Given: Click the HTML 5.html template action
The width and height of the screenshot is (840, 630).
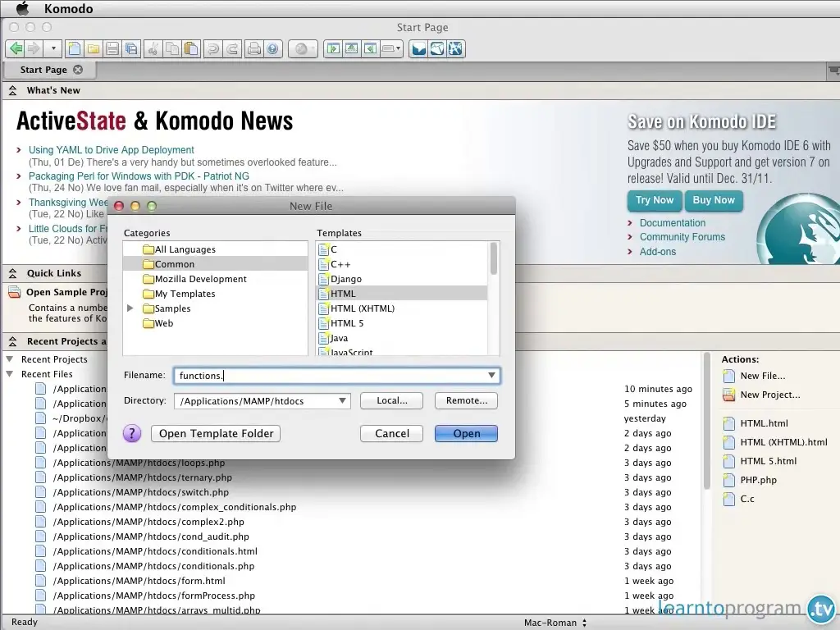Looking at the screenshot, I should (x=768, y=461).
